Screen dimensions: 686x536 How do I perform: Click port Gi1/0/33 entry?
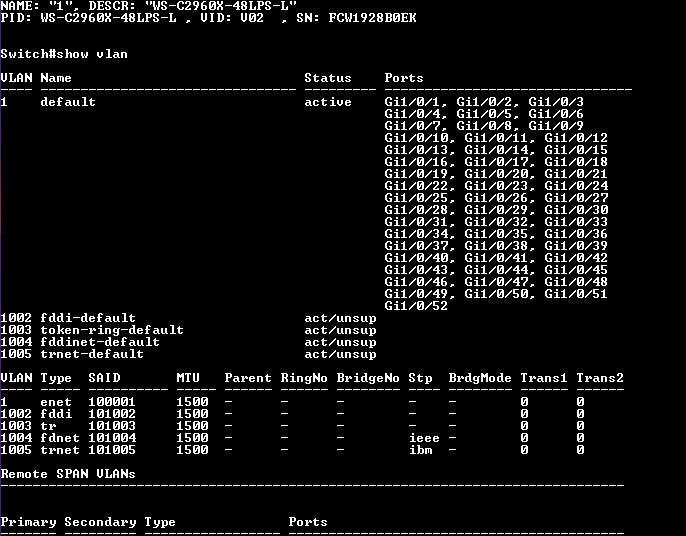(x=576, y=222)
